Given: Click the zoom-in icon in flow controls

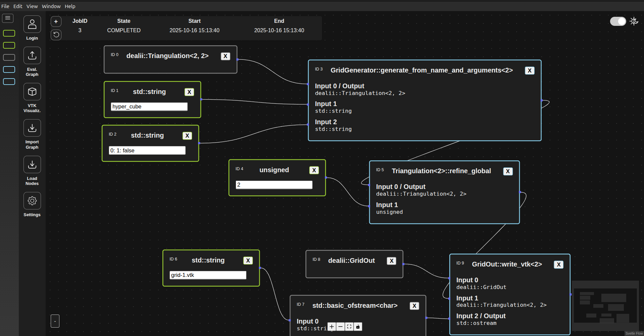Looking at the screenshot, I should coord(331,327).
